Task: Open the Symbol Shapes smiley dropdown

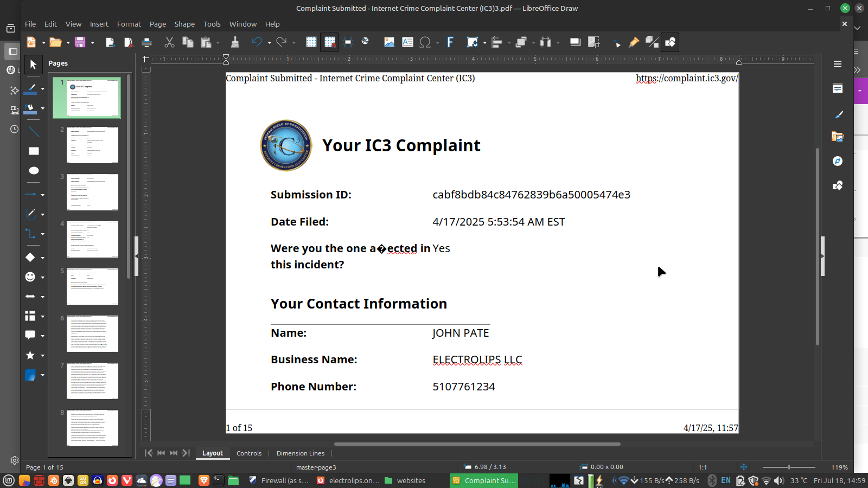Action: click(x=42, y=278)
